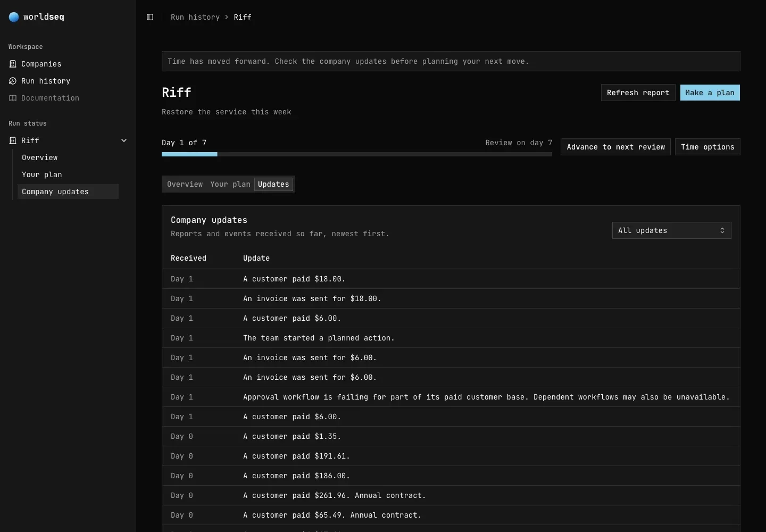Select the 'A customer paid $18.00.' update
The width and height of the screenshot is (766, 532).
[451, 279]
